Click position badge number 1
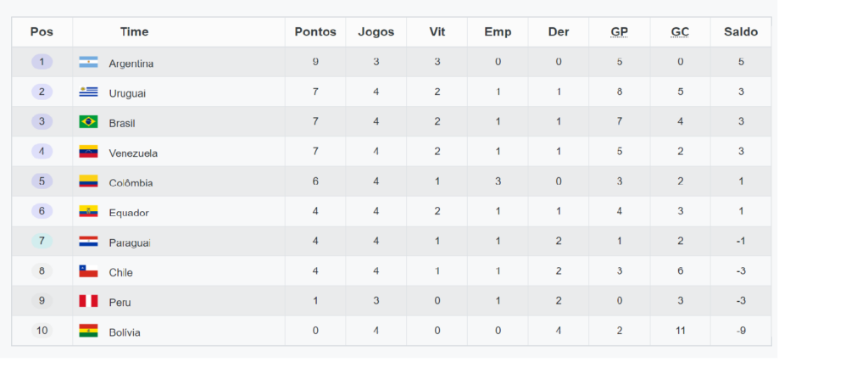This screenshot has width=868, height=390. pos(42,62)
